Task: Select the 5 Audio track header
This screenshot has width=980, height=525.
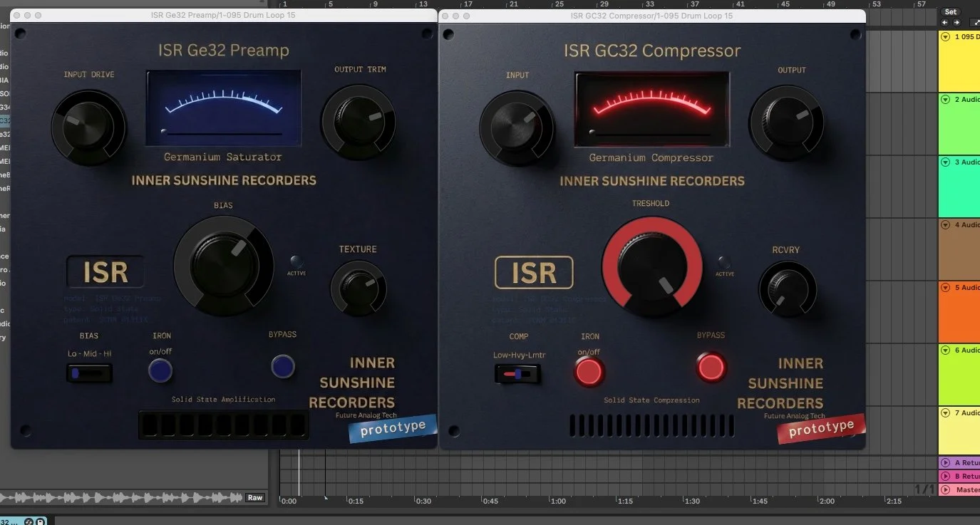Action: pos(959,311)
